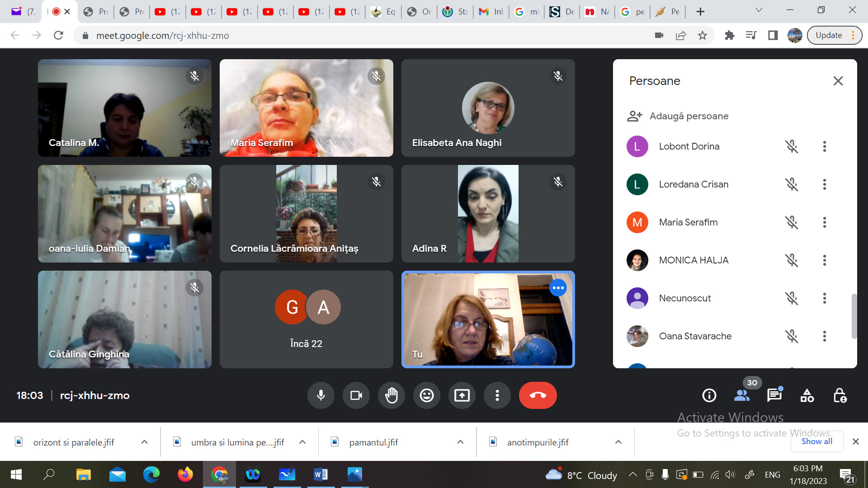The height and width of the screenshot is (488, 868).
Task: Switch to the Yahoo mail tab
Action: click(23, 12)
